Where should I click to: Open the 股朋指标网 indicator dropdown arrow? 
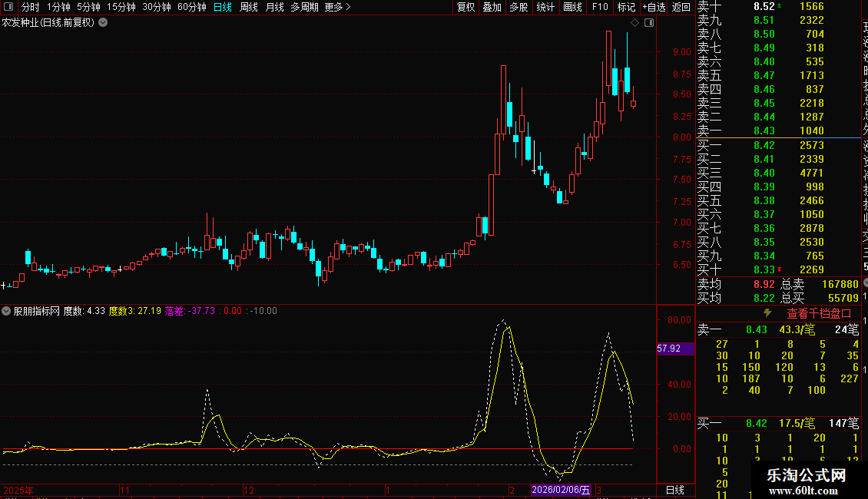coord(6,311)
